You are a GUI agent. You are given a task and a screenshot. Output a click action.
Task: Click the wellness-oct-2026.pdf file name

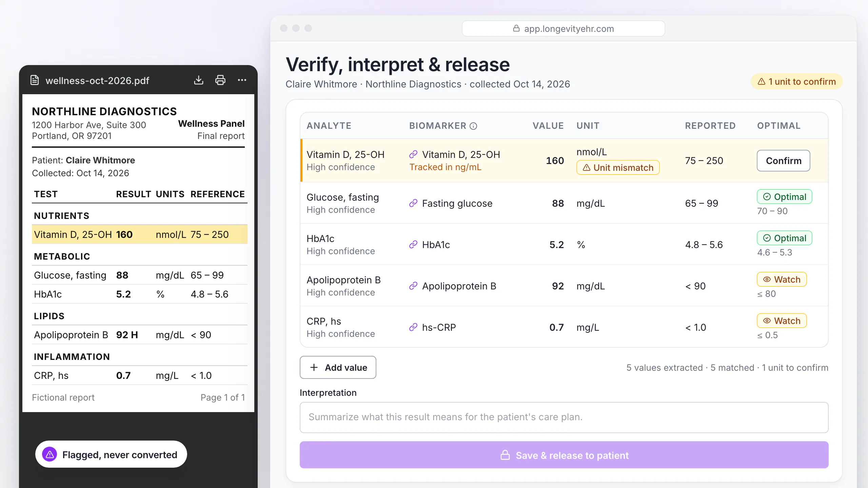97,81
